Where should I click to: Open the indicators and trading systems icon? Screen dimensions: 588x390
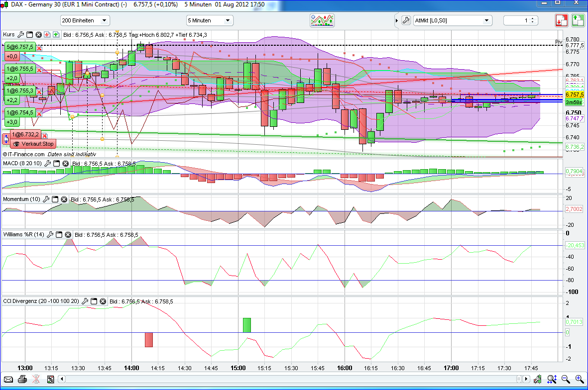click(x=322, y=20)
